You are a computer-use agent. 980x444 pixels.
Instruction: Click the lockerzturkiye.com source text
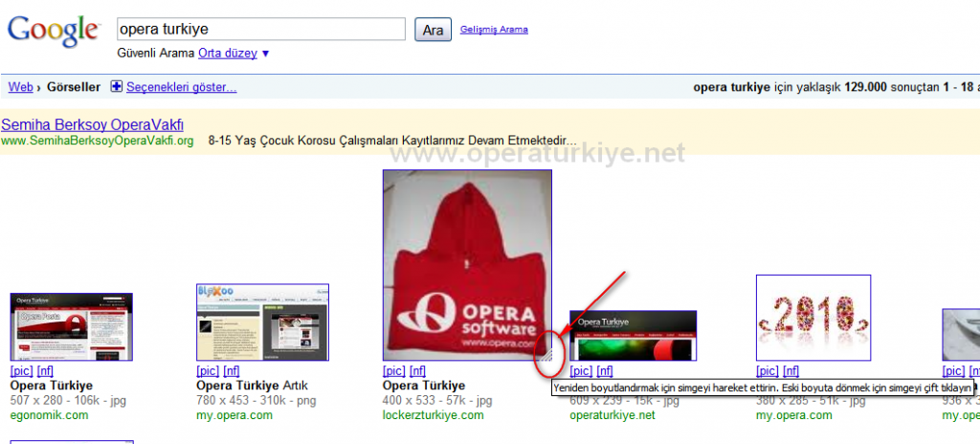[x=434, y=415]
